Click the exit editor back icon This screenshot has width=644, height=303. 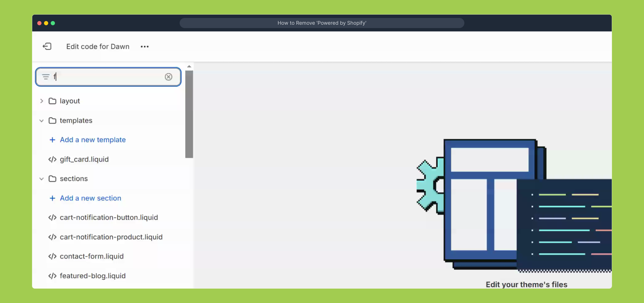47,46
